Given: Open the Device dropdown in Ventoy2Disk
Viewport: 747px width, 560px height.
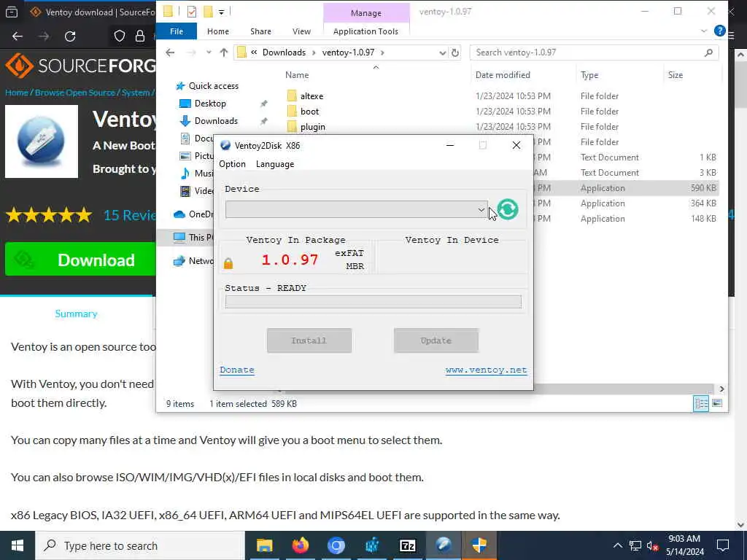Looking at the screenshot, I should click(357, 209).
